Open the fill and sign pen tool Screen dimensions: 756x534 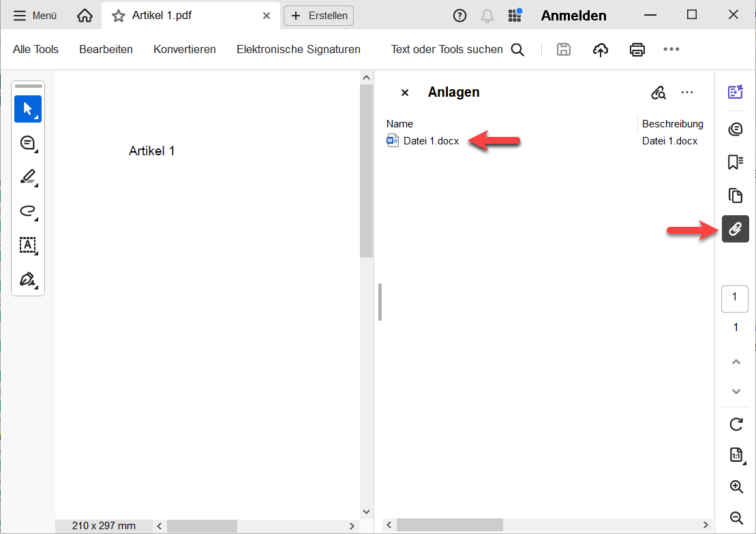28,279
